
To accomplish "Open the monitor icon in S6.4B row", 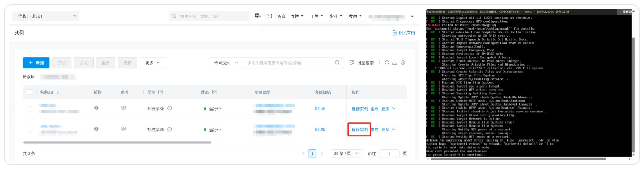I will tap(123, 108).
